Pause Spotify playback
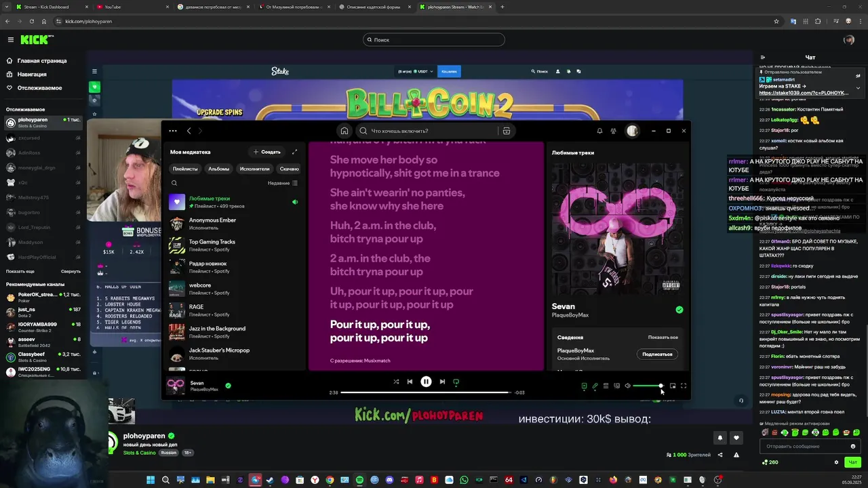 [x=426, y=382]
